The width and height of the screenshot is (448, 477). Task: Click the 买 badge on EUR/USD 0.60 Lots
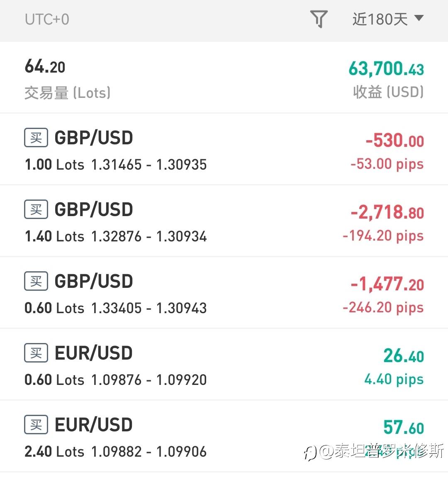(x=36, y=353)
